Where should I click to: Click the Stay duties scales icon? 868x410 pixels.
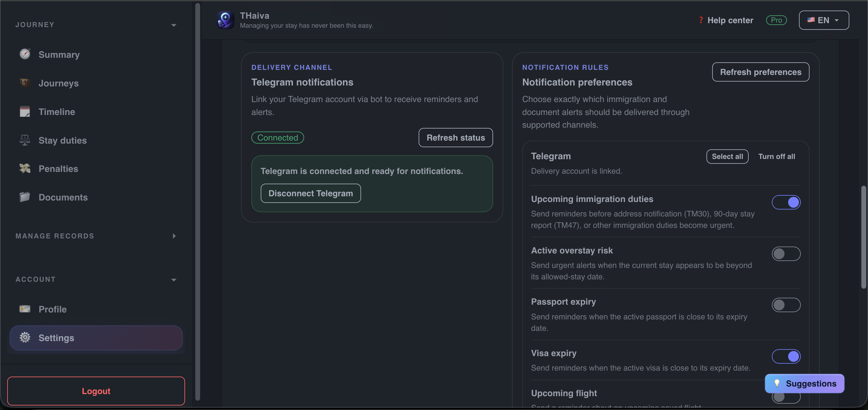[x=25, y=140]
